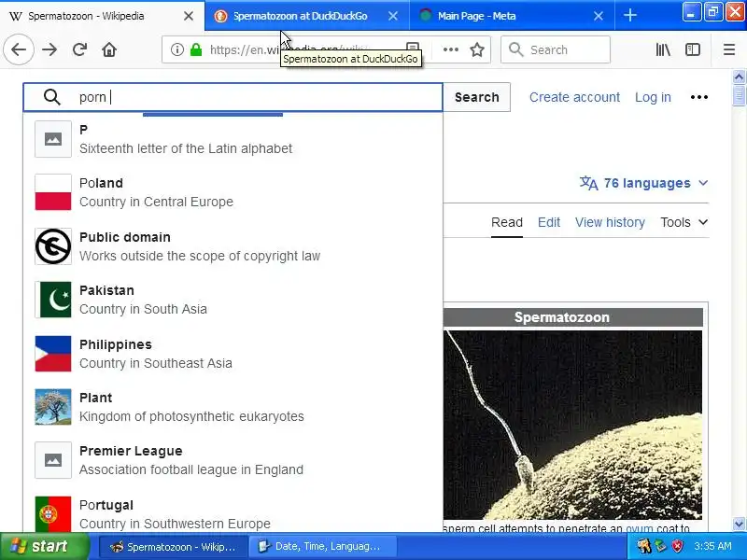
Task: Go forward with the forward arrow
Action: 49,49
